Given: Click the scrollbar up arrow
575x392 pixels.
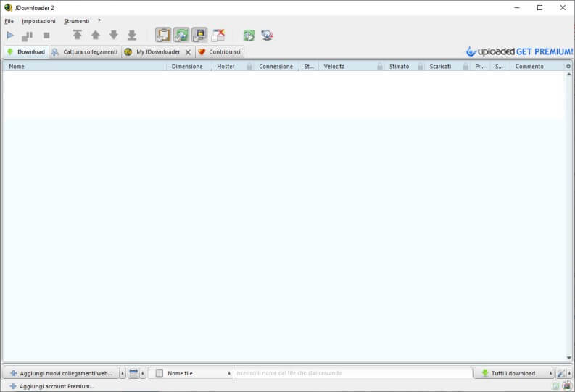Looking at the screenshot, I should pyautogui.click(x=569, y=75).
